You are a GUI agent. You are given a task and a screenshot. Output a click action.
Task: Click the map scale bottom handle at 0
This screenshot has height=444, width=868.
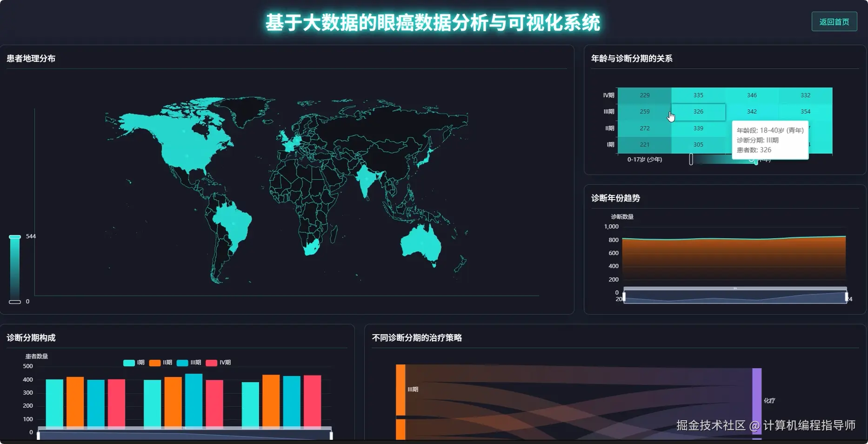(x=15, y=302)
